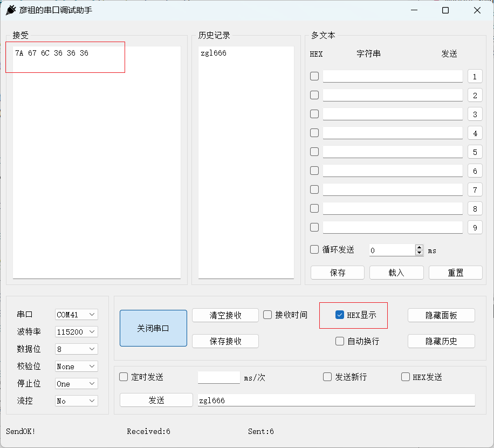Open the 流控 No flow control dropdown
This screenshot has height=448, width=494.
(76, 402)
